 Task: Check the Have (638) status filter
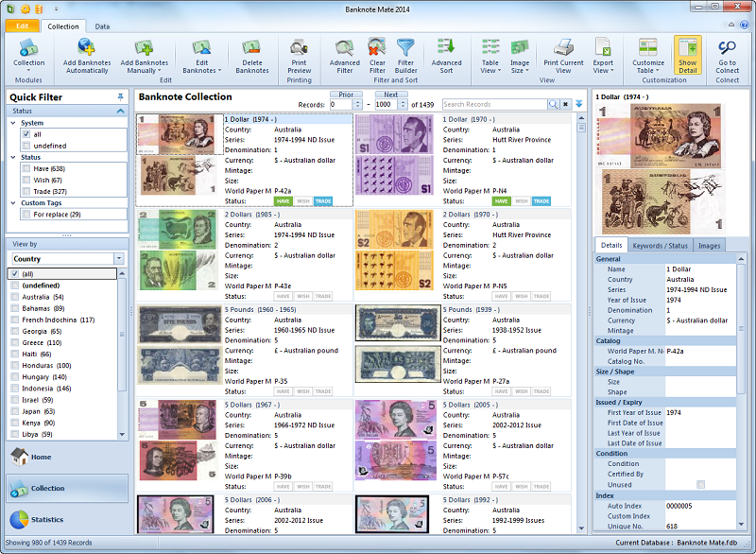[26, 168]
